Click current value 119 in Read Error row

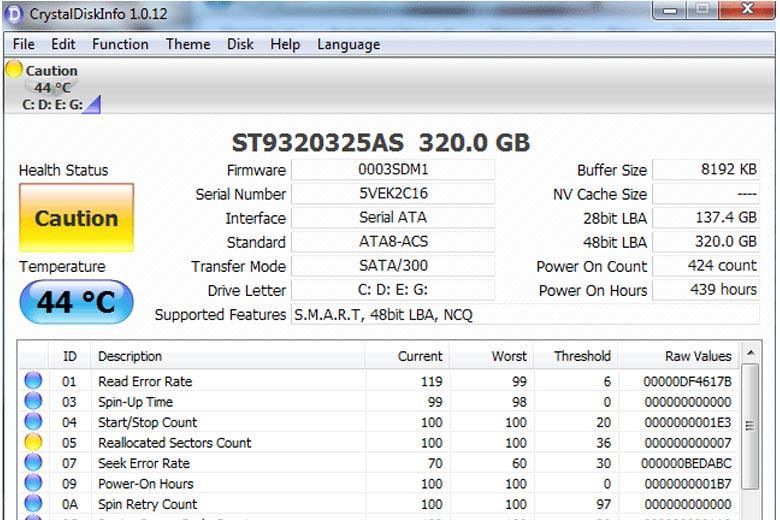(431, 381)
